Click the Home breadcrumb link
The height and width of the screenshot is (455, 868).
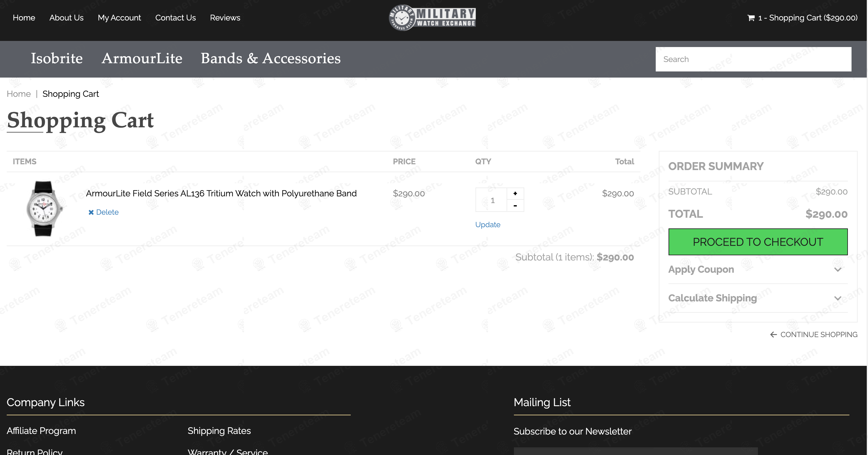pyautogui.click(x=19, y=94)
